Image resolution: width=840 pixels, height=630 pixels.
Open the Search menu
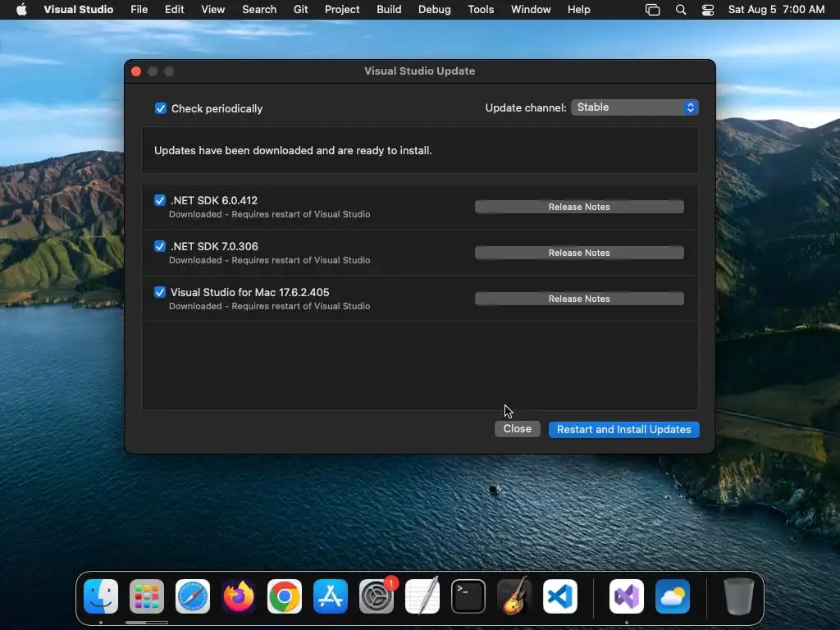click(x=259, y=10)
